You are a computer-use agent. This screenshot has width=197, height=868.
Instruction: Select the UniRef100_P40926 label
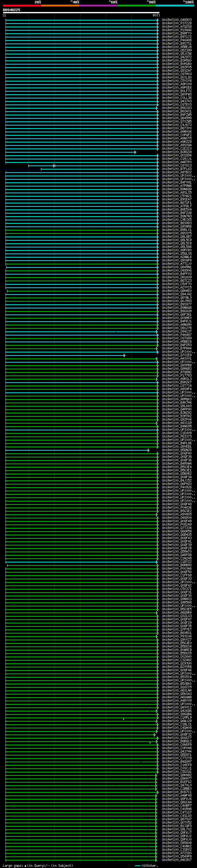(177, 487)
